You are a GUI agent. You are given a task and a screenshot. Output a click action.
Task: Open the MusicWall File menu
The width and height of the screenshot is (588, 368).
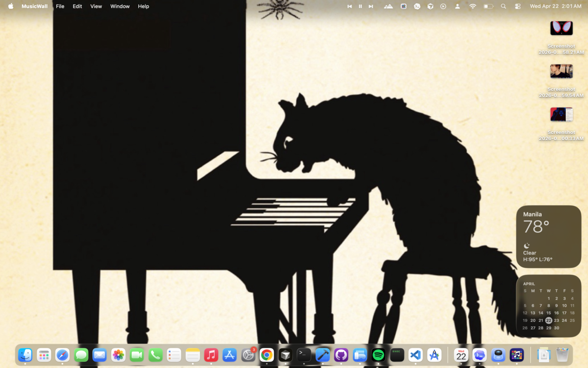pyautogui.click(x=60, y=6)
